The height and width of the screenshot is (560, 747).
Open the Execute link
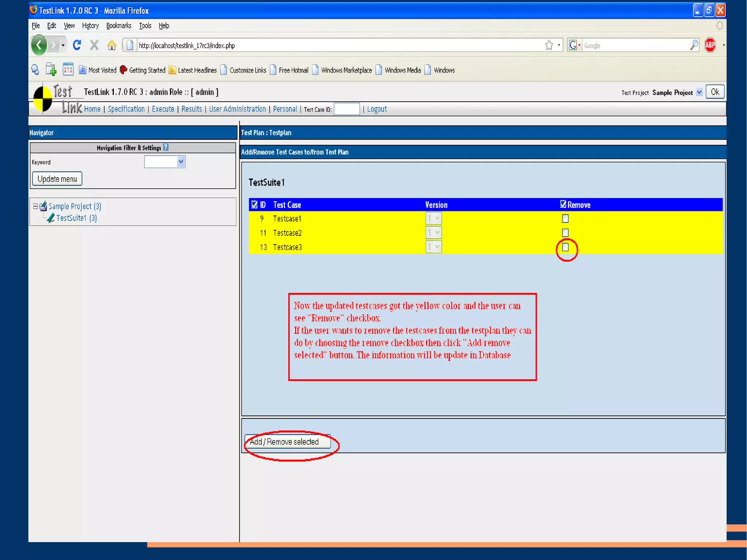click(x=163, y=109)
